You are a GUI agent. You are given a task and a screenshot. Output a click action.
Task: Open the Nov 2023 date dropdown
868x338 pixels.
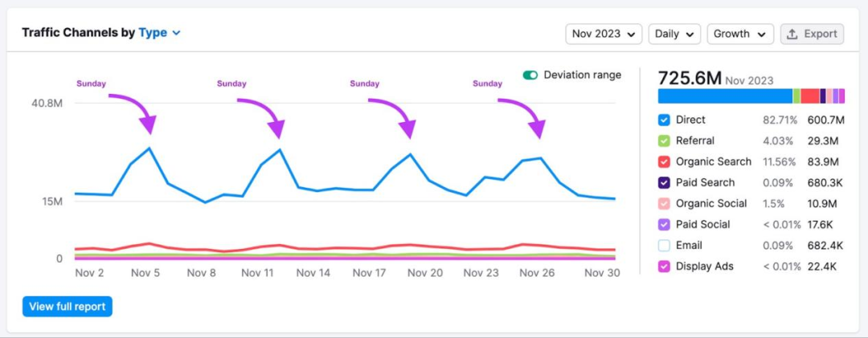pos(604,34)
